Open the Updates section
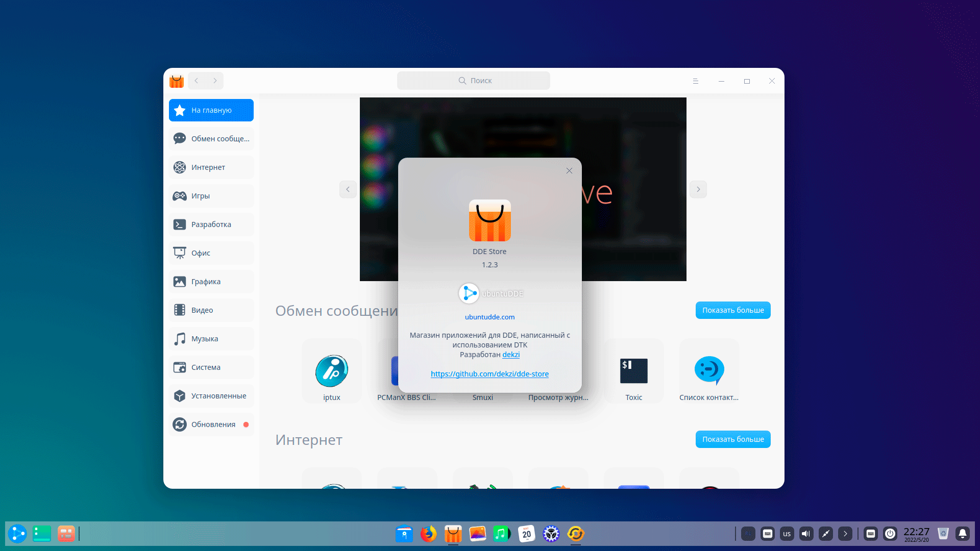980x551 pixels. point(211,424)
